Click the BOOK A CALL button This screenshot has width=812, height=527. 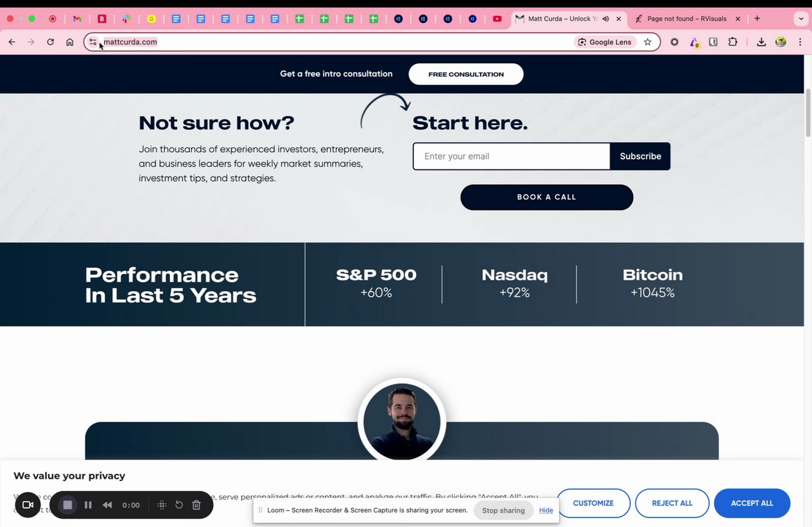547,197
